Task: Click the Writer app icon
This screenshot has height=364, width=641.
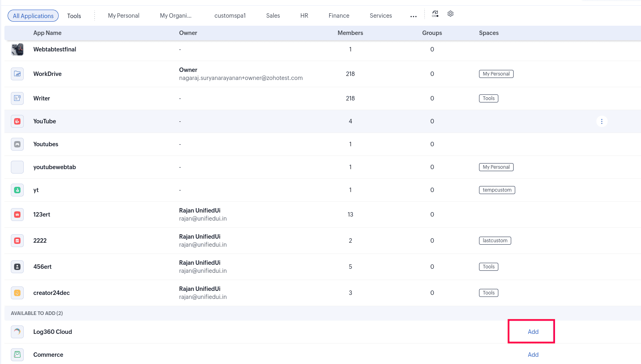Action: click(17, 98)
